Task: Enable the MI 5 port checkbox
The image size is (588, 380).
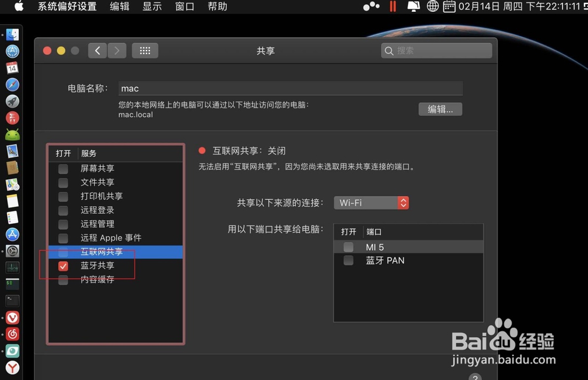Action: point(348,247)
